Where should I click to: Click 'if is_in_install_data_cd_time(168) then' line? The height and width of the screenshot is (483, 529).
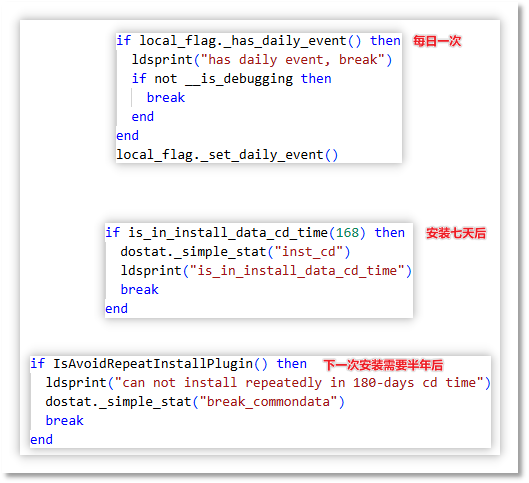tap(255, 233)
